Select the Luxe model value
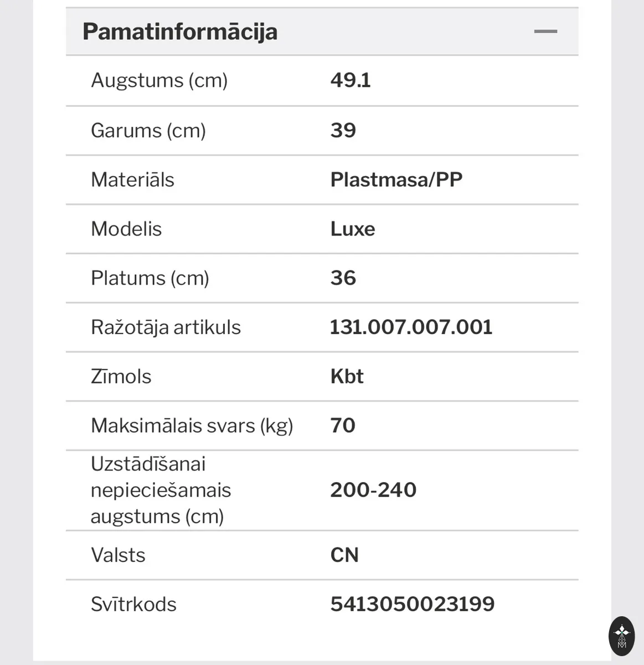This screenshot has height=665, width=644. [353, 229]
